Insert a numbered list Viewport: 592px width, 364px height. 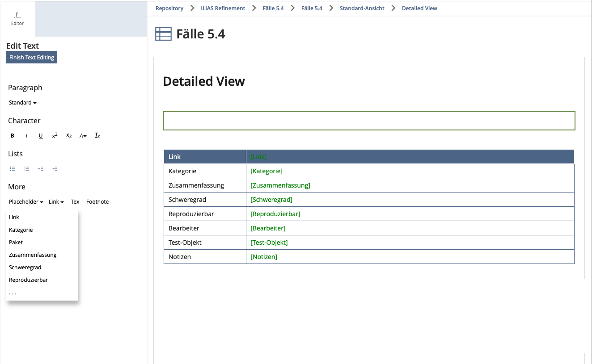(26, 169)
